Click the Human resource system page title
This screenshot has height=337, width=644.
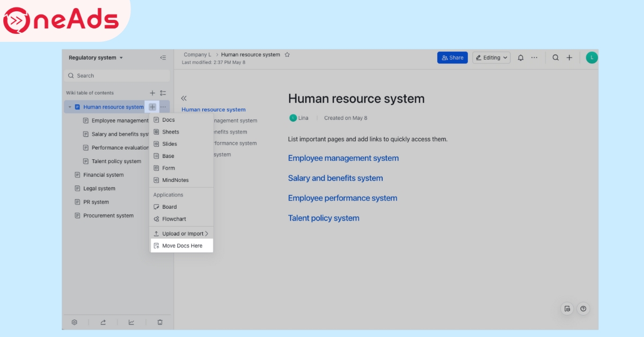coord(356,99)
